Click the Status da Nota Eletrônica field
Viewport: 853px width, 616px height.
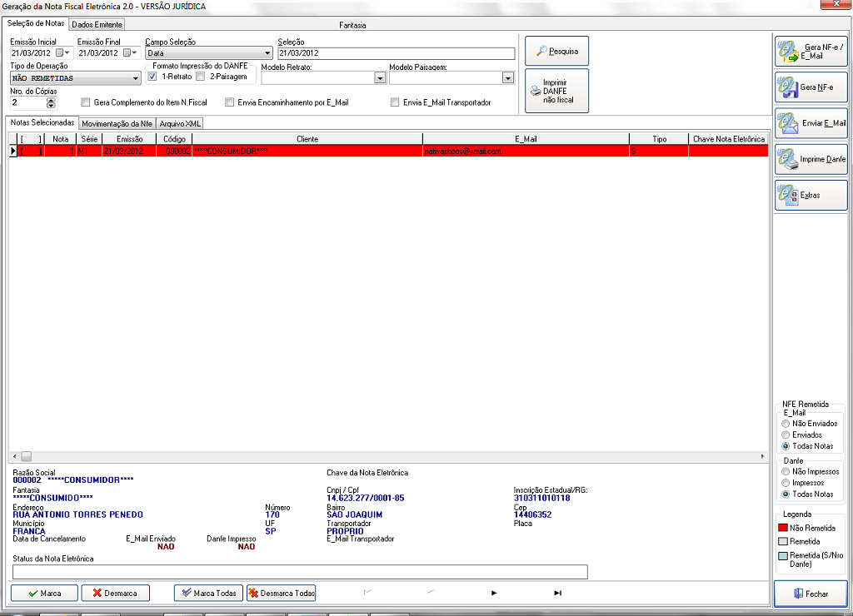(300, 571)
